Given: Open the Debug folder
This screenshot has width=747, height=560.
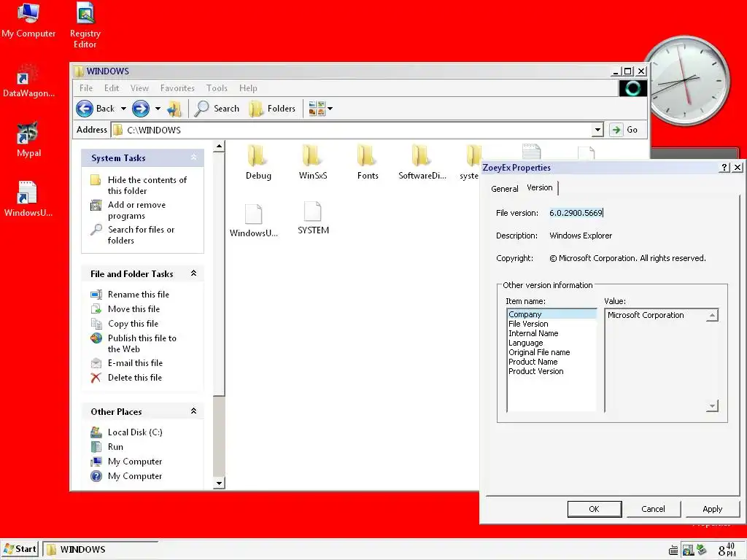Looking at the screenshot, I should 258,163.
